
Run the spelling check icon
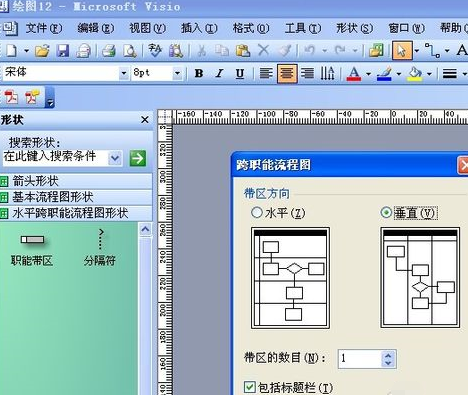click(155, 51)
